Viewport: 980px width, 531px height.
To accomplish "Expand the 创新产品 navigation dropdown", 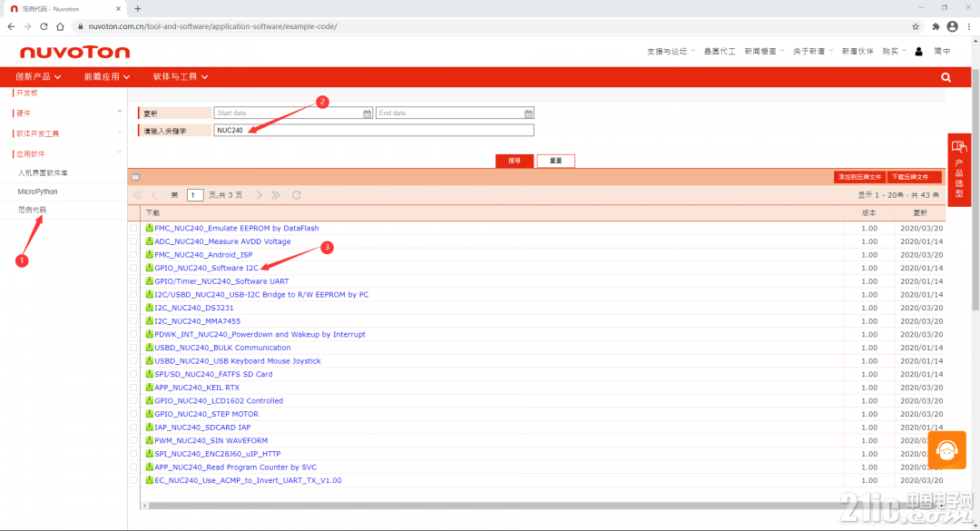I will pos(38,77).
